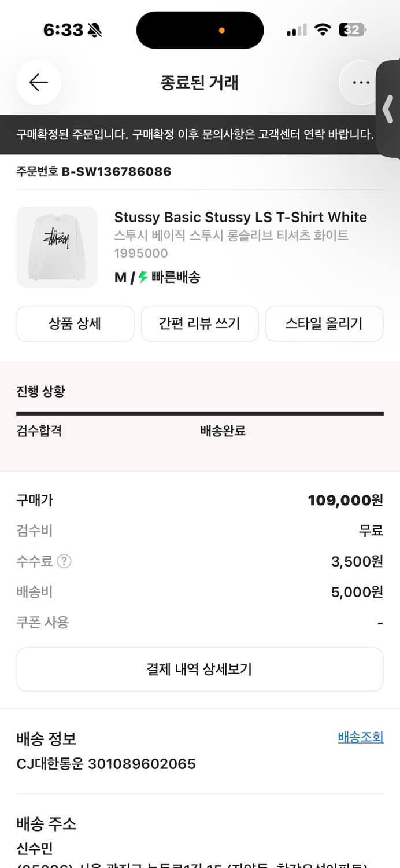400x868 pixels.
Task: Click the cellular signal bars icon
Action: coord(296,30)
